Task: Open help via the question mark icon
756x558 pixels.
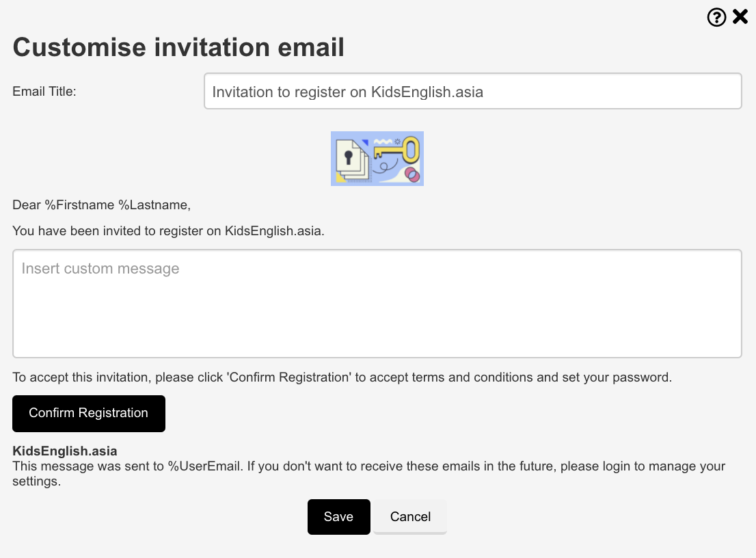Action: (716, 17)
